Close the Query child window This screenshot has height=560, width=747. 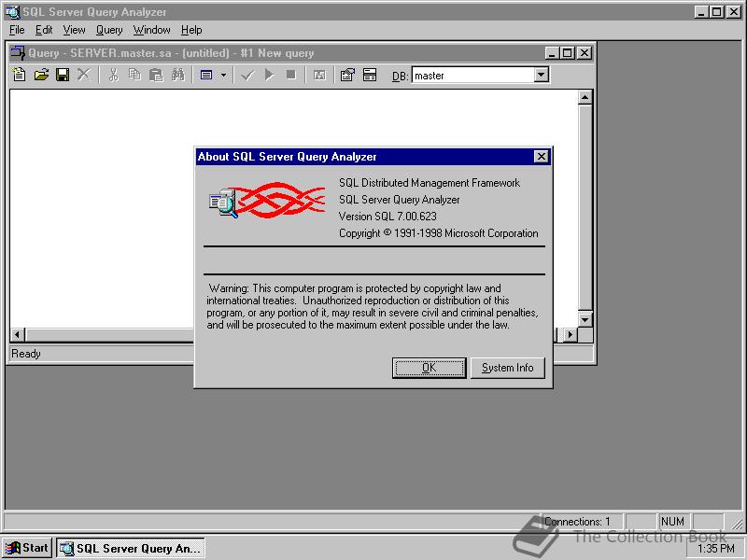tap(585, 53)
